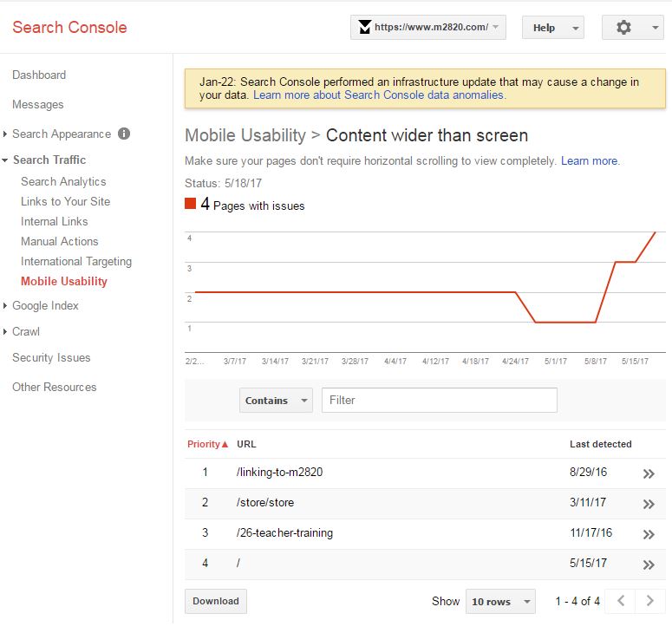
Task: Open details arrow for /store/store row
Action: [648, 504]
